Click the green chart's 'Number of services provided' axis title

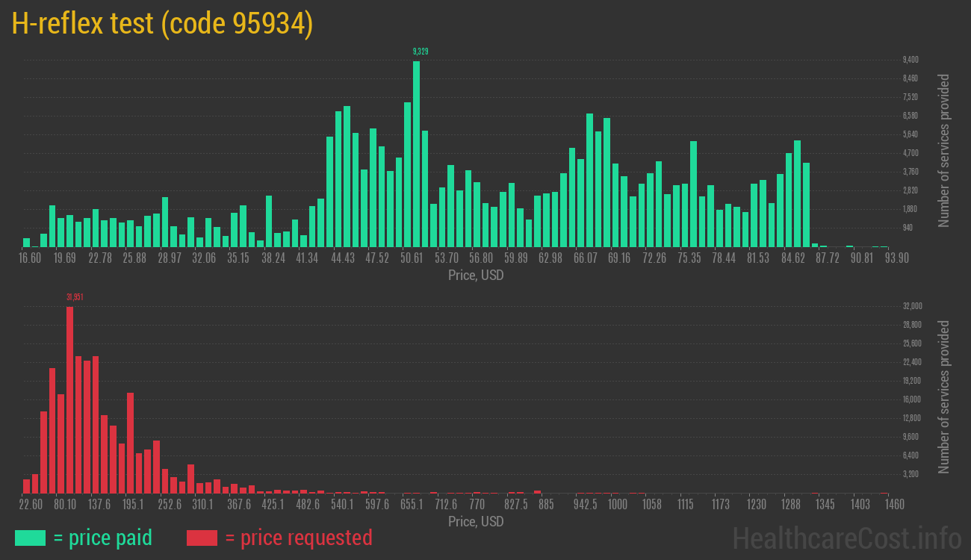tap(944, 150)
